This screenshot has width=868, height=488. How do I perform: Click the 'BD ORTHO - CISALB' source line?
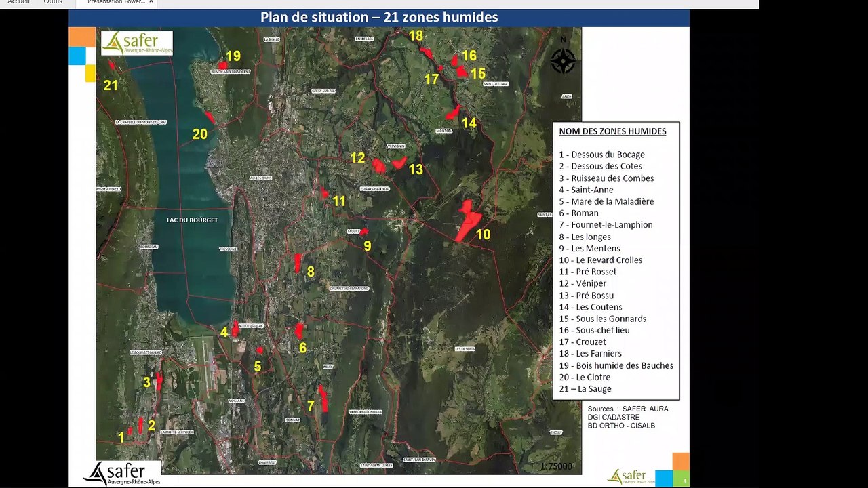[x=621, y=426]
